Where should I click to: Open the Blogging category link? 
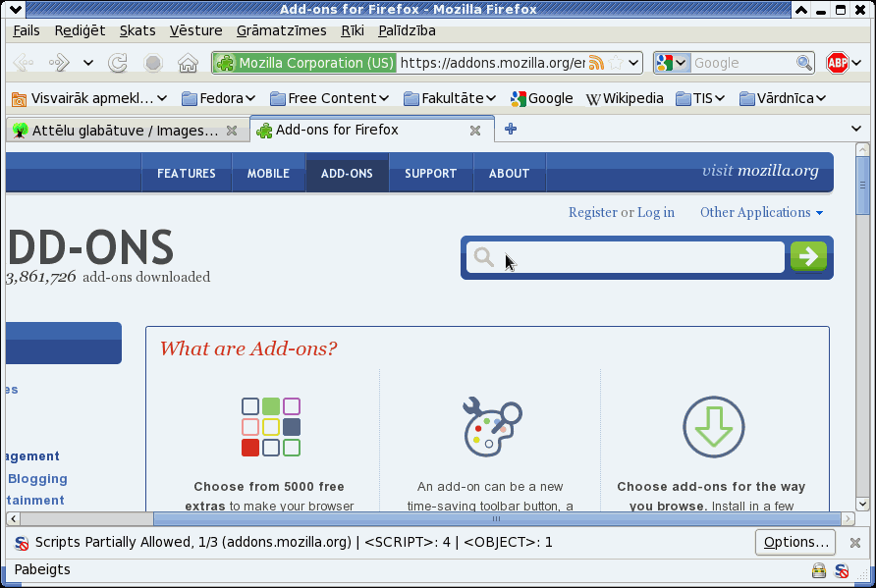pos(37,479)
